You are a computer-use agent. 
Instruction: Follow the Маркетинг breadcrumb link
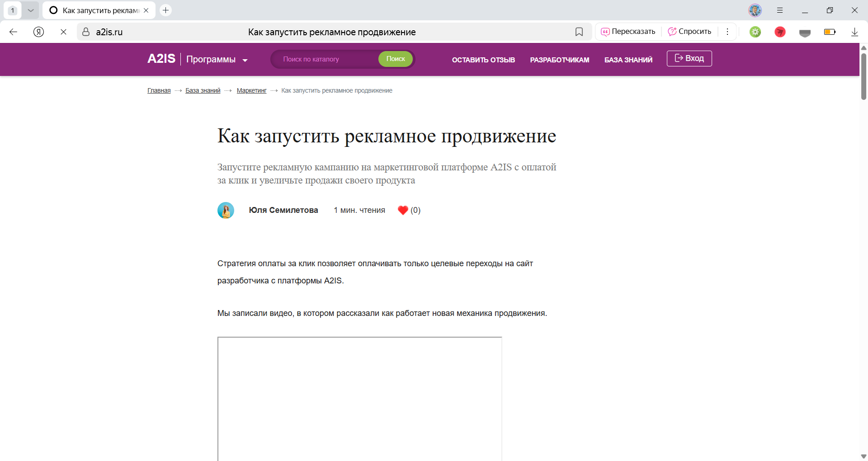pyautogui.click(x=251, y=90)
